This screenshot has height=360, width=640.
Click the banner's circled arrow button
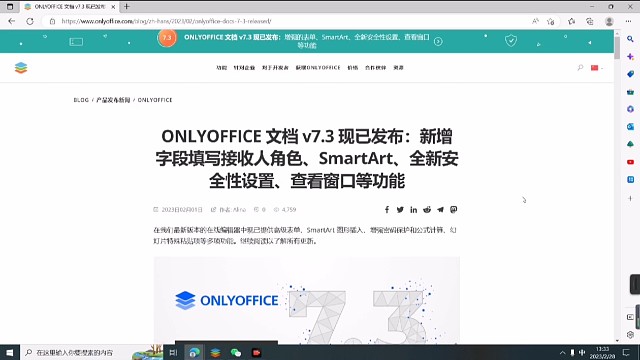point(438,41)
